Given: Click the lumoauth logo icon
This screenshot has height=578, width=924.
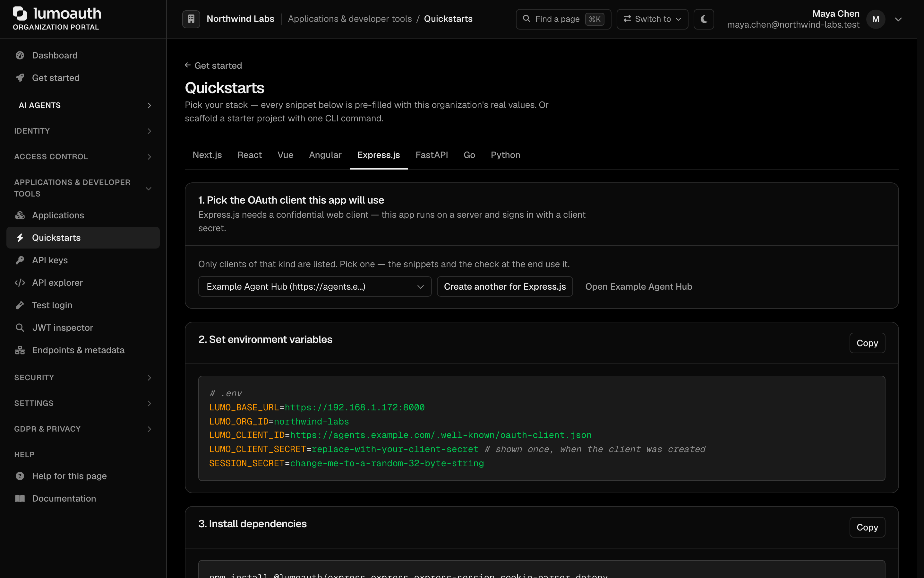Looking at the screenshot, I should coord(20,13).
